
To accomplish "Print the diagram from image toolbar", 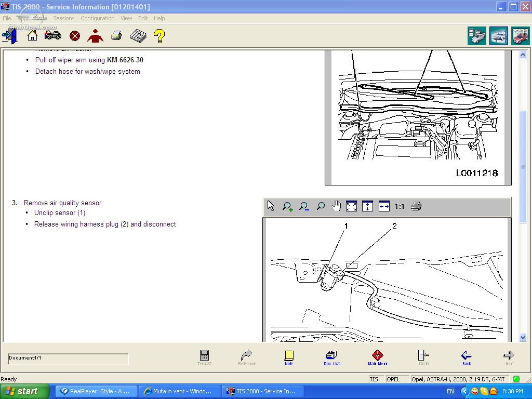I will (x=416, y=206).
